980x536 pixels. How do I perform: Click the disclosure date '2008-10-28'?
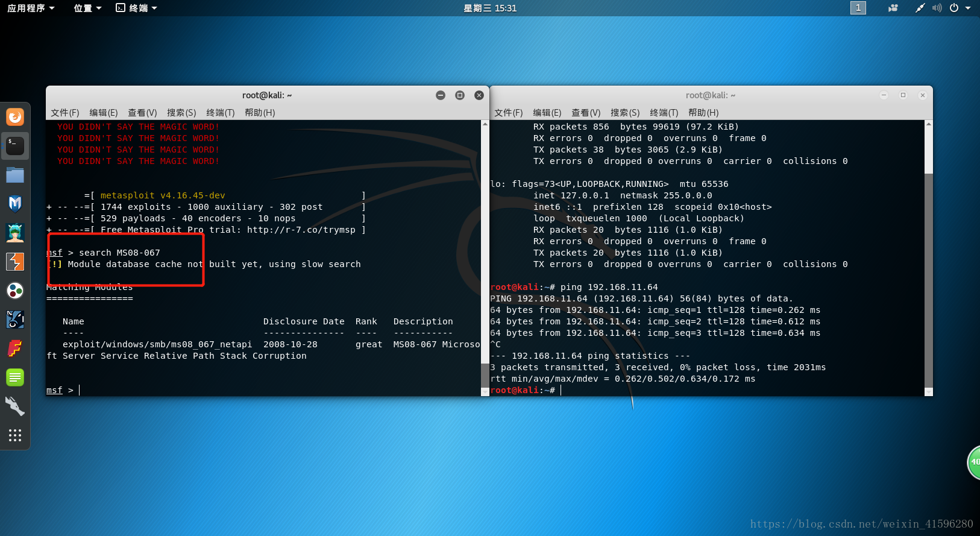(x=291, y=344)
